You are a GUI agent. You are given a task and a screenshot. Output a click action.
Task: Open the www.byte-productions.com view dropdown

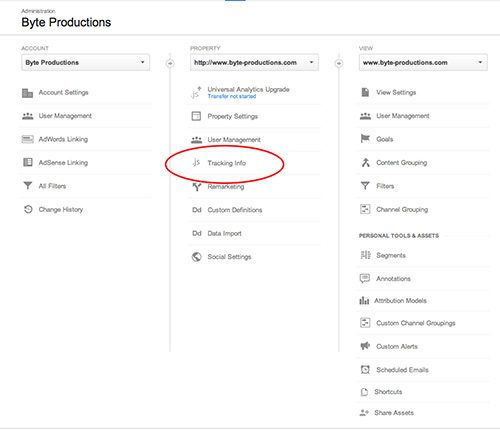[423, 62]
